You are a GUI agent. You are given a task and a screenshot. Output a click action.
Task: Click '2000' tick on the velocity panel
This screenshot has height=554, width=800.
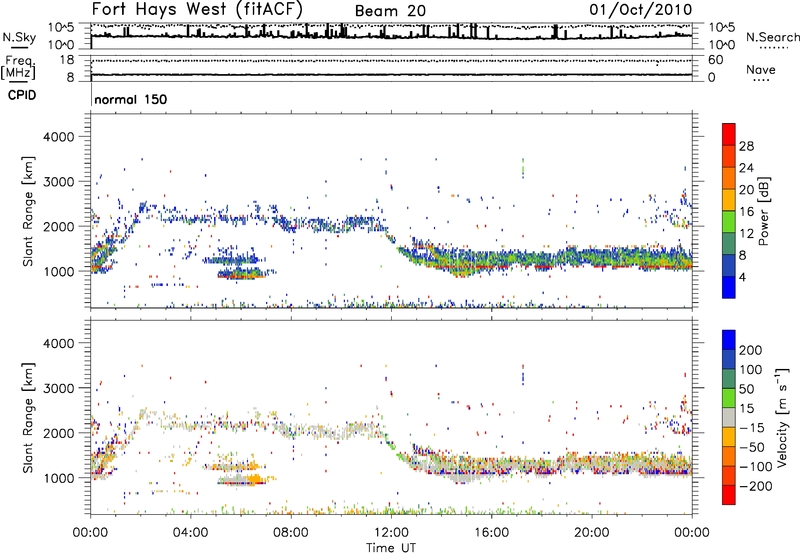58,433
